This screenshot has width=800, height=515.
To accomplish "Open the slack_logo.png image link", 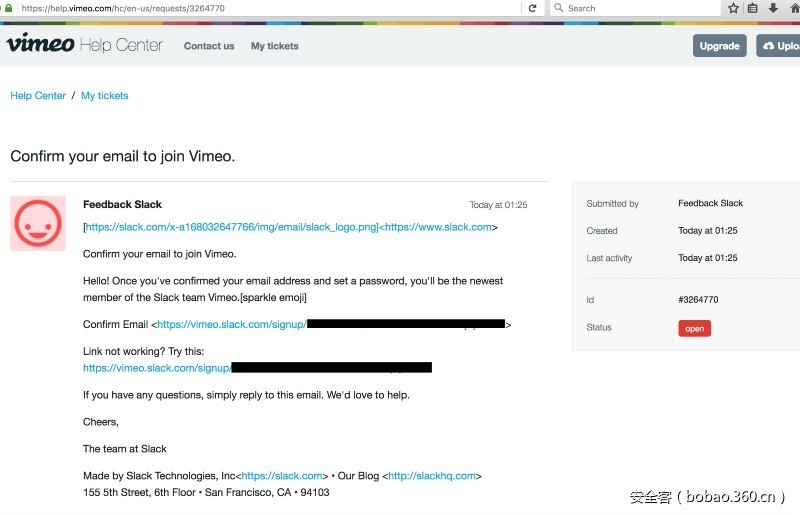I will pyautogui.click(x=232, y=227).
